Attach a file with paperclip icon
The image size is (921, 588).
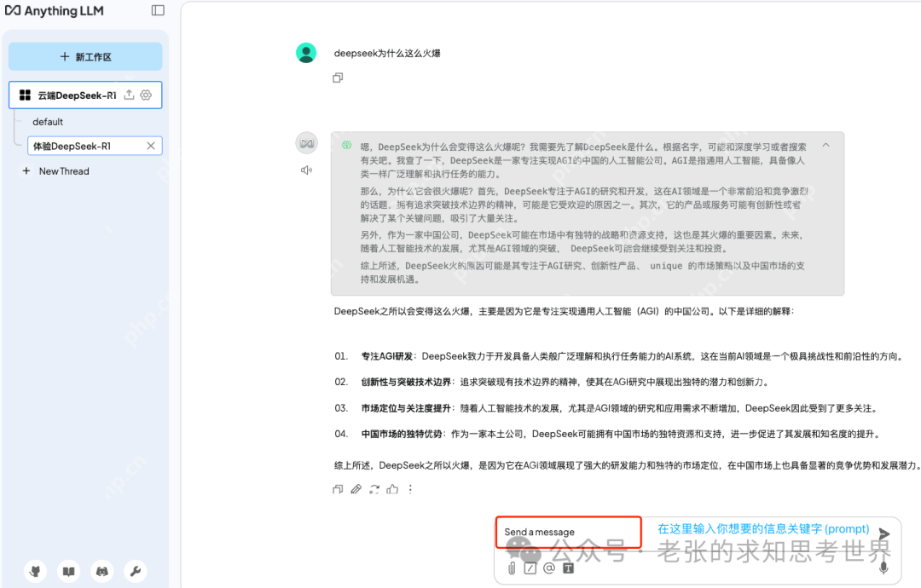click(x=512, y=568)
